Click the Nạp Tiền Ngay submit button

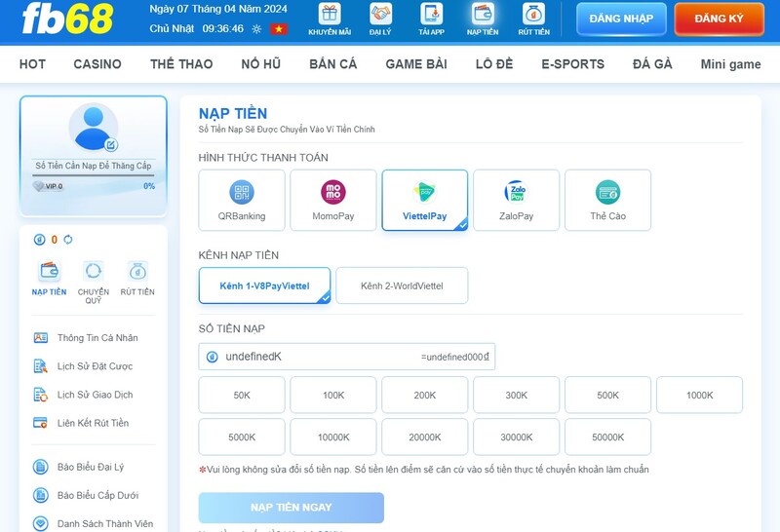coord(291,508)
